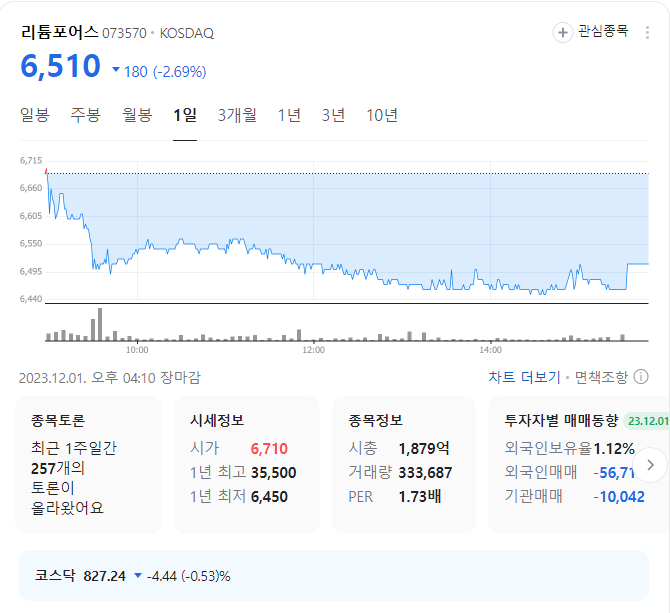Click foreign ownership value 1.12%
This screenshot has height=613, width=670.
pos(614,449)
